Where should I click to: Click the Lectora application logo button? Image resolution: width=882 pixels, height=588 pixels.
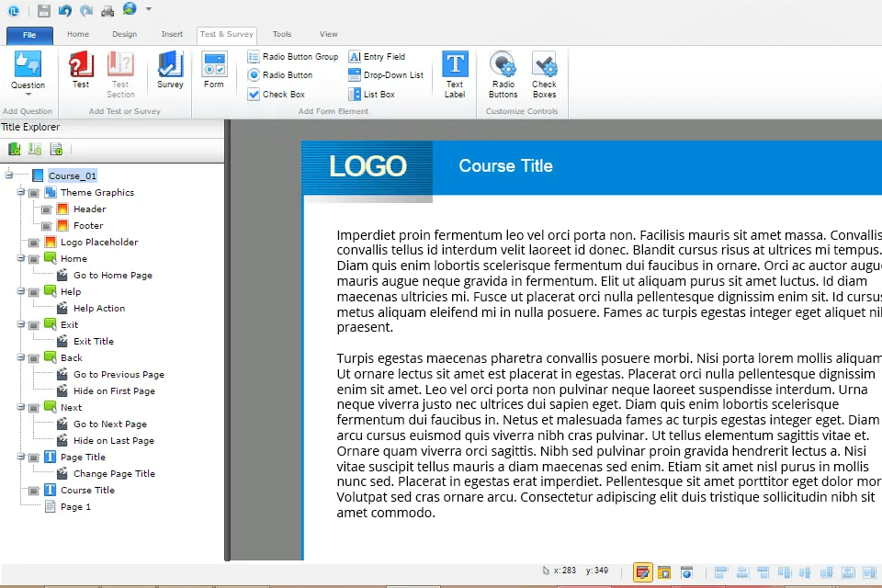(x=14, y=10)
